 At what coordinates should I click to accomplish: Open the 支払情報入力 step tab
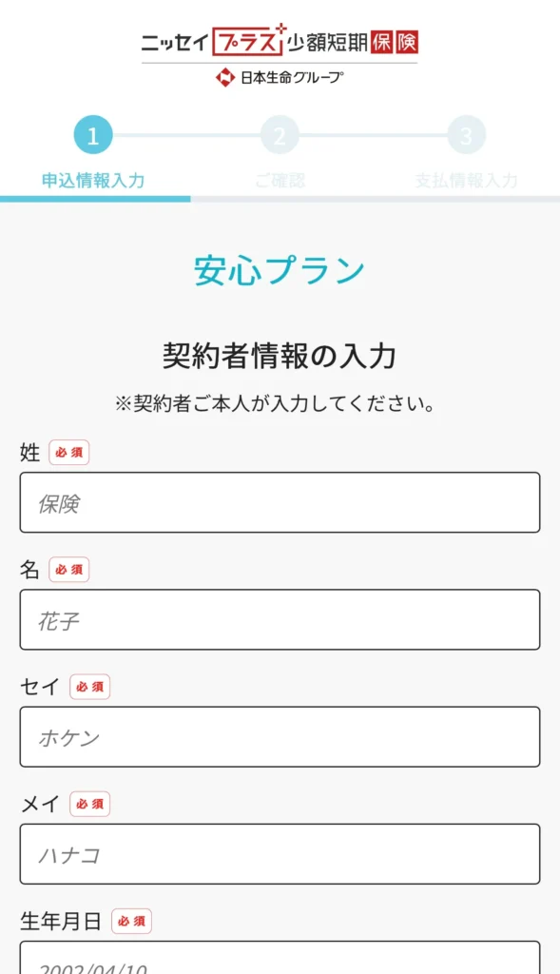tap(466, 181)
